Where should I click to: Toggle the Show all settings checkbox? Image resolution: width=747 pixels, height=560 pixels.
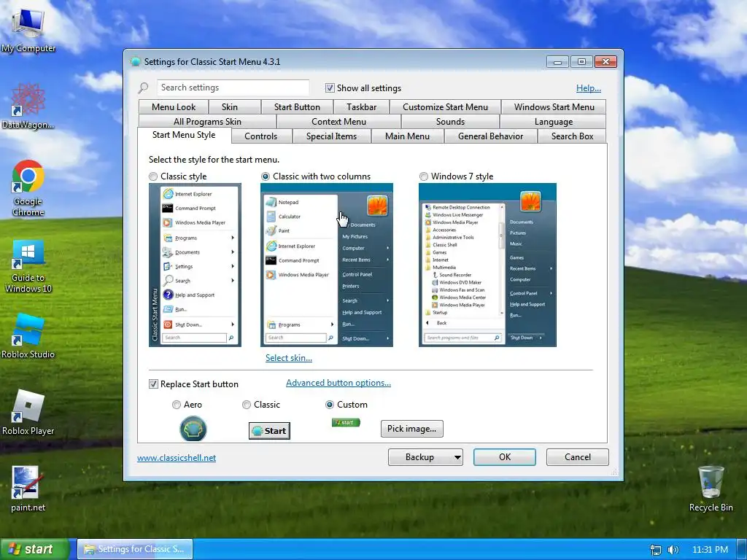coord(330,88)
